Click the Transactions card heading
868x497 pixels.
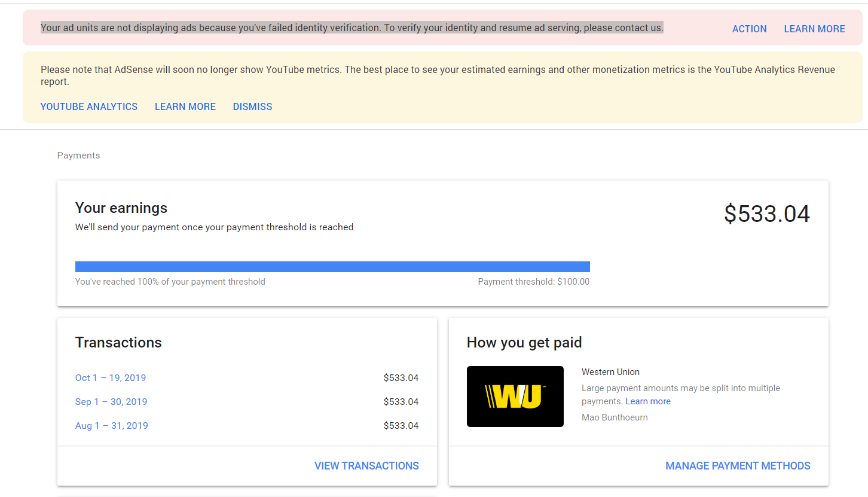click(118, 343)
